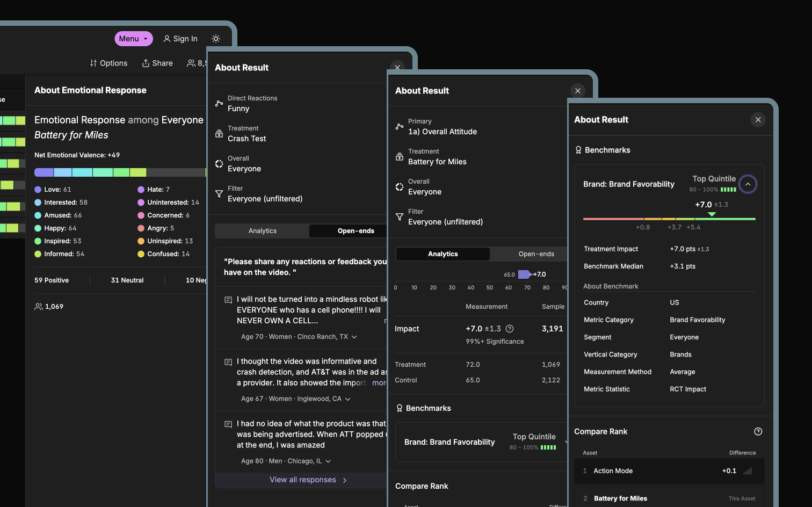Click the Share upload icon

coord(146,63)
